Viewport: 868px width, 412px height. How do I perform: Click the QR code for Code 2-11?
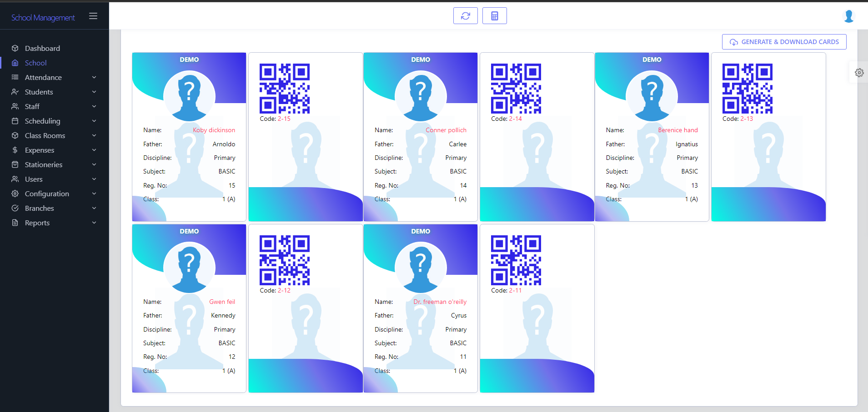(x=516, y=260)
